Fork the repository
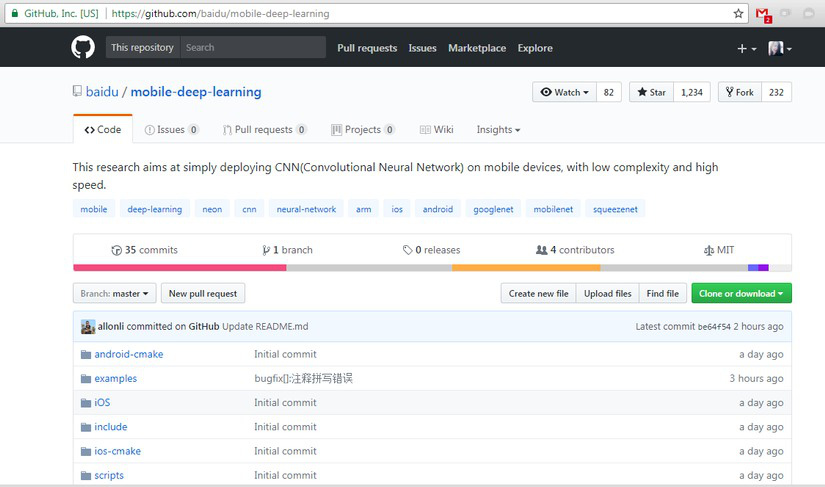 point(740,92)
